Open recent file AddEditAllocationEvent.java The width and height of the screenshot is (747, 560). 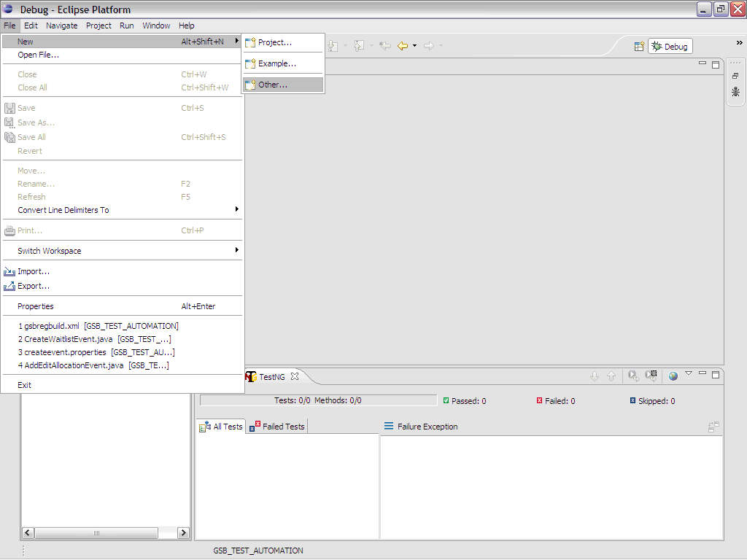[x=123, y=366]
